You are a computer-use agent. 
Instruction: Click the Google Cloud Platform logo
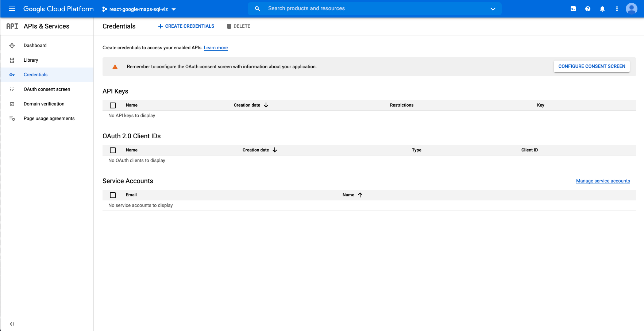[x=58, y=9]
